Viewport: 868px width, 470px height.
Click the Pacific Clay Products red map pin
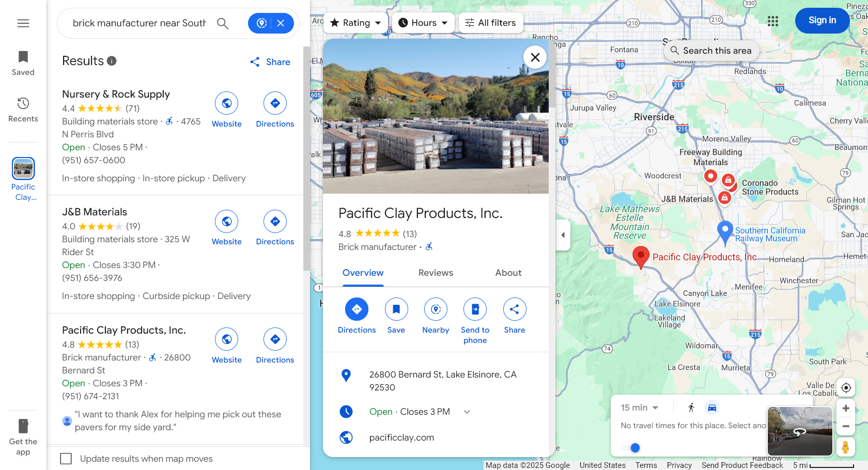point(641,257)
